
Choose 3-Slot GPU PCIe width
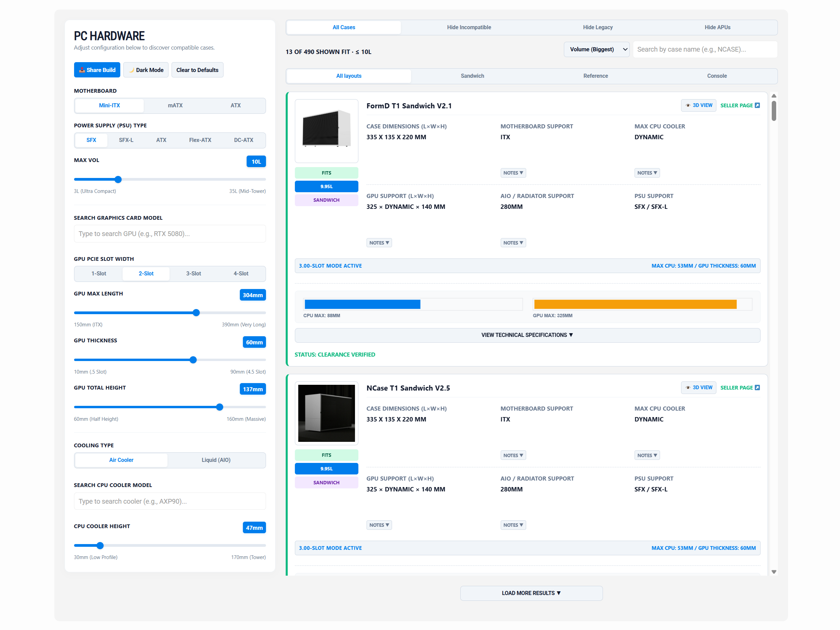(193, 273)
